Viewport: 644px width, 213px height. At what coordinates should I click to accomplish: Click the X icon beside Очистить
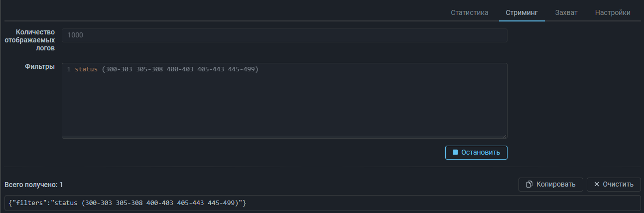click(596, 185)
